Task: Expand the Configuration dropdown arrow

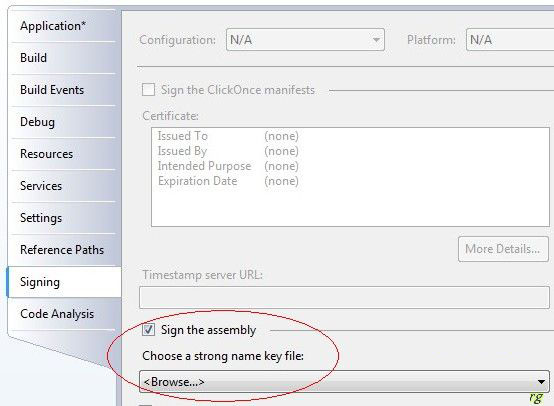Action: [x=376, y=40]
